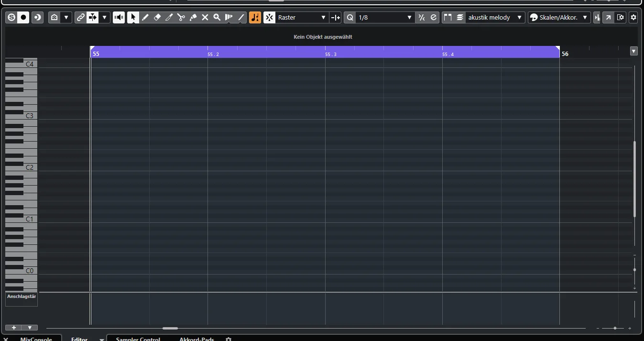Open toolbar settings gear icon
The height and width of the screenshot is (341, 644).
click(x=633, y=18)
